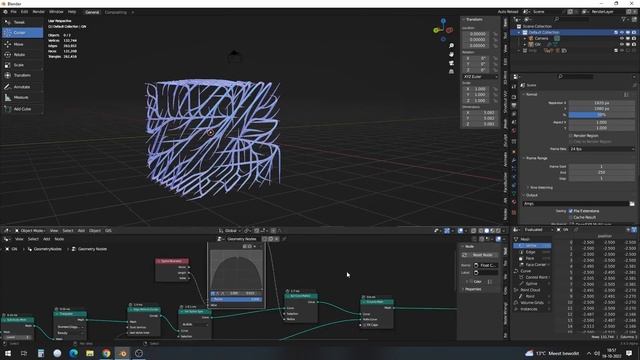Screen dimensions: 640x360
Task: Open Edge browser from the taskbar
Action: pyautogui.click(x=73, y=353)
